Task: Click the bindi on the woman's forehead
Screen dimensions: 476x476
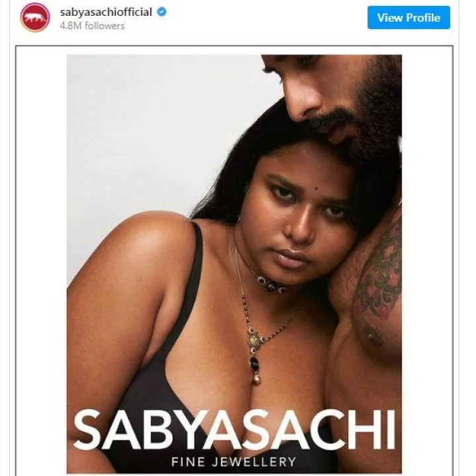Action: (316, 189)
